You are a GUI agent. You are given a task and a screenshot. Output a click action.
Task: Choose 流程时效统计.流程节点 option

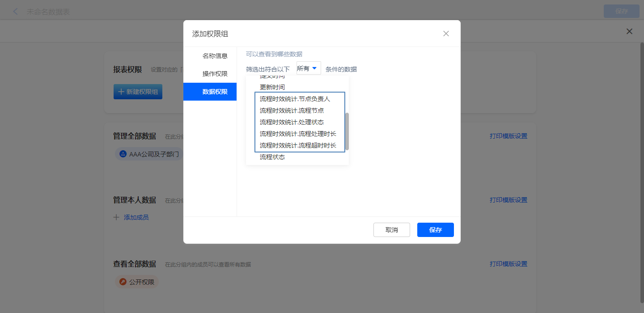click(x=292, y=110)
